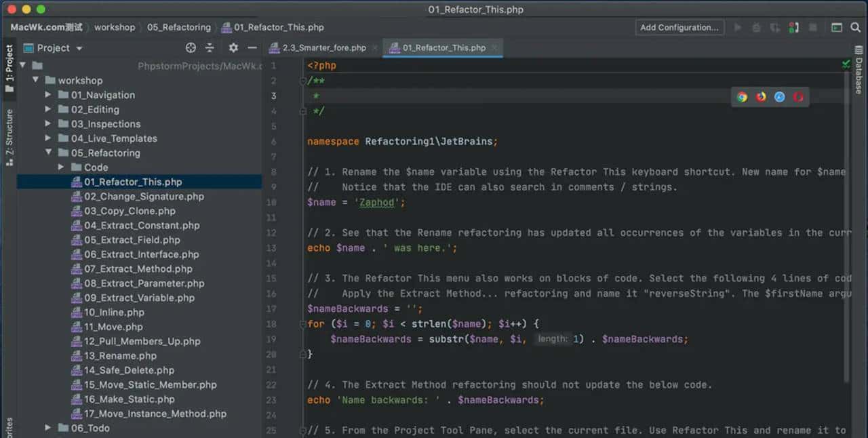The height and width of the screenshot is (438, 868).
Task: Click the terminal icon near the search button
Action: [836, 28]
